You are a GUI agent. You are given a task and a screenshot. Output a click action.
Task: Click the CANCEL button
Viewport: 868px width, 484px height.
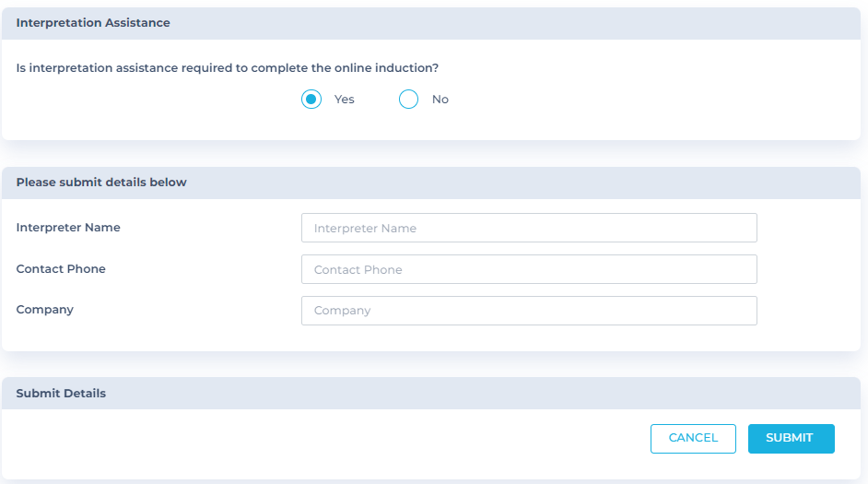point(693,439)
